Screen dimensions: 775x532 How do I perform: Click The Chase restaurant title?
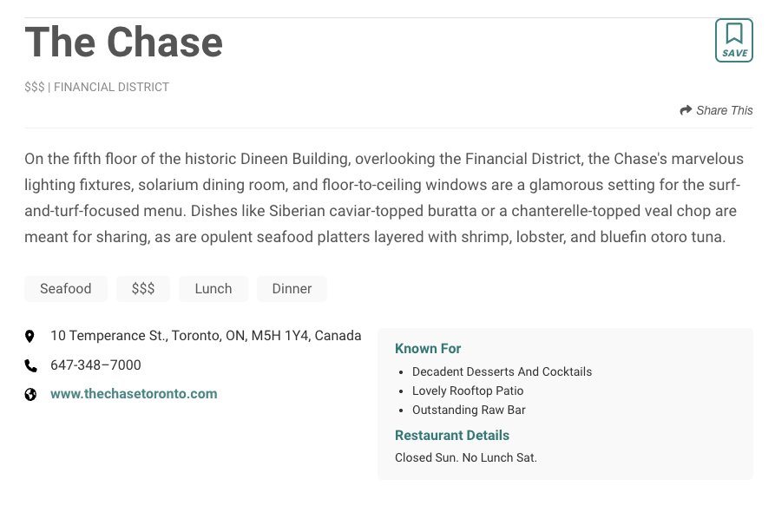click(x=124, y=43)
